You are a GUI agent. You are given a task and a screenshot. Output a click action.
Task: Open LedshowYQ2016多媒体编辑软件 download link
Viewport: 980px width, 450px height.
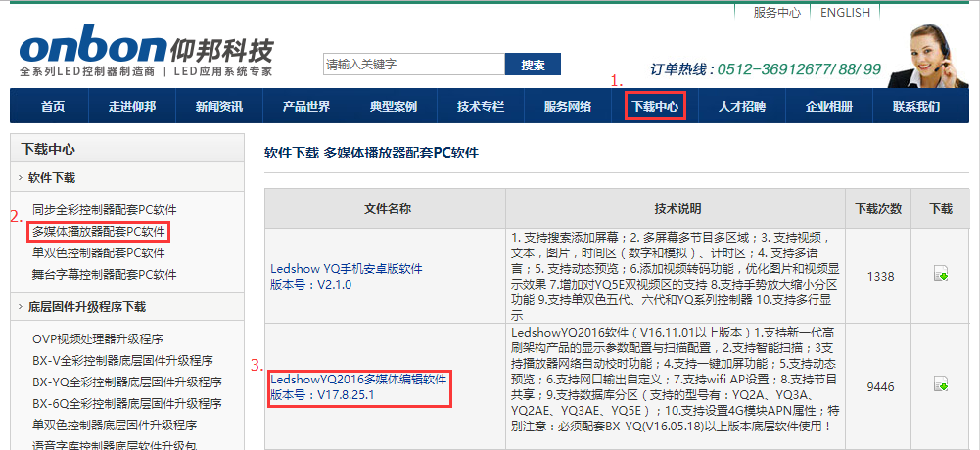coord(358,378)
